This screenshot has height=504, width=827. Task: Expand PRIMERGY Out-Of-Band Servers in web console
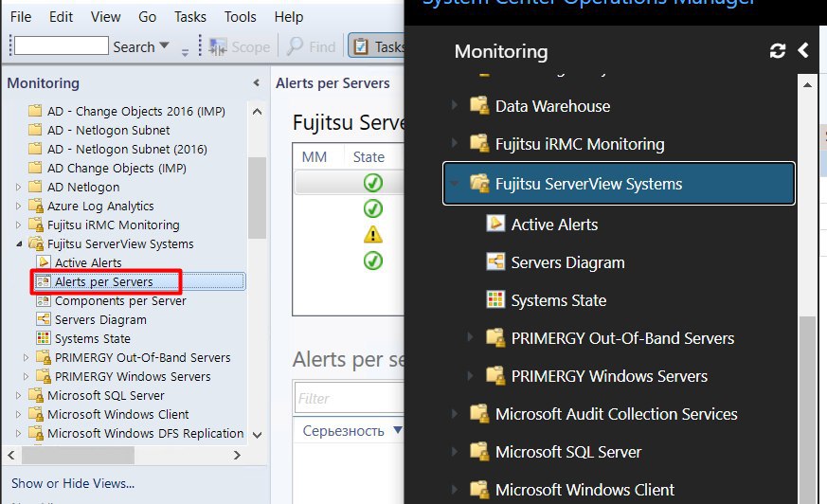point(471,337)
